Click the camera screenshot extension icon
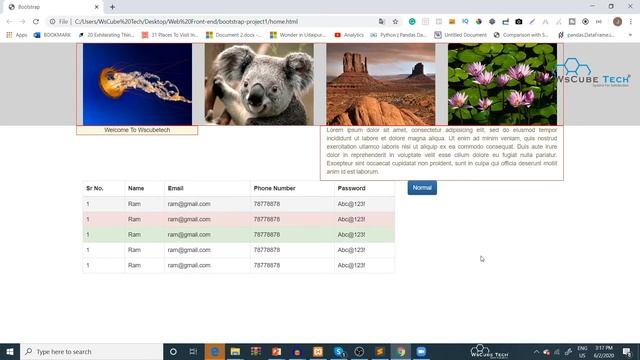The width and height of the screenshot is (640, 360). (x=518, y=22)
